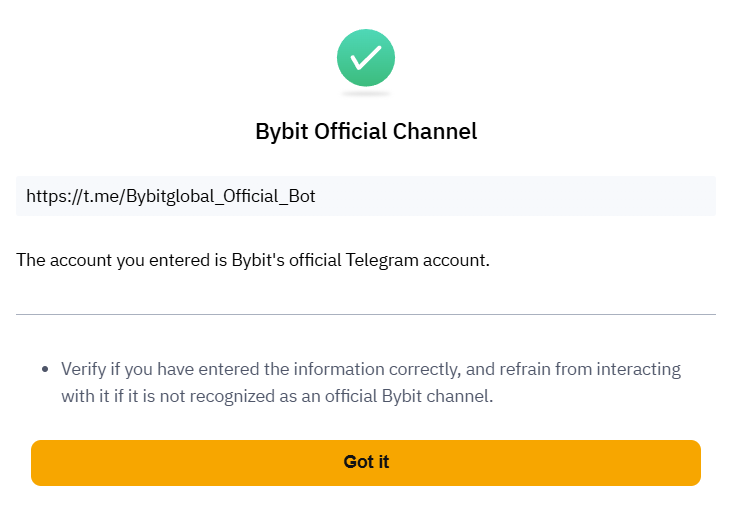Click the word Channel in the heading

click(x=439, y=131)
